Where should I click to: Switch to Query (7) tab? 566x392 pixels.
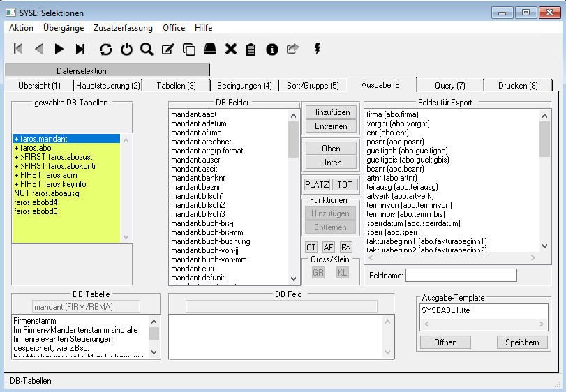click(449, 86)
